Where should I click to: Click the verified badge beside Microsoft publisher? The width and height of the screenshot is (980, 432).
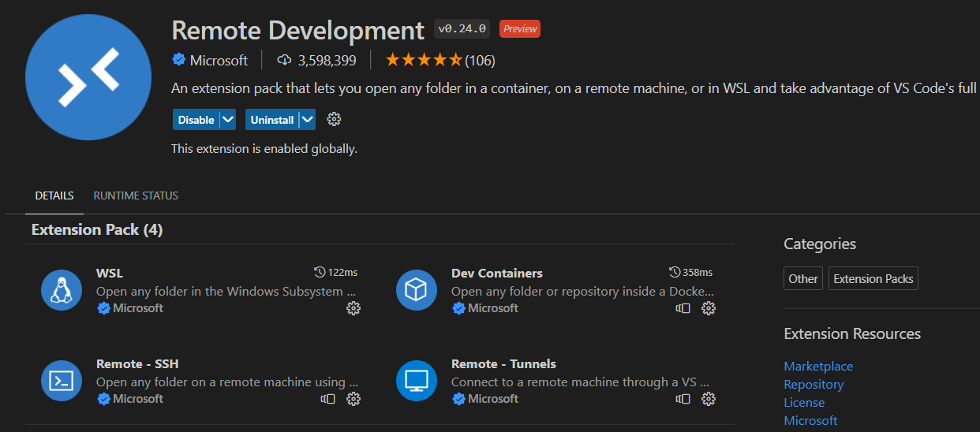[x=178, y=60]
